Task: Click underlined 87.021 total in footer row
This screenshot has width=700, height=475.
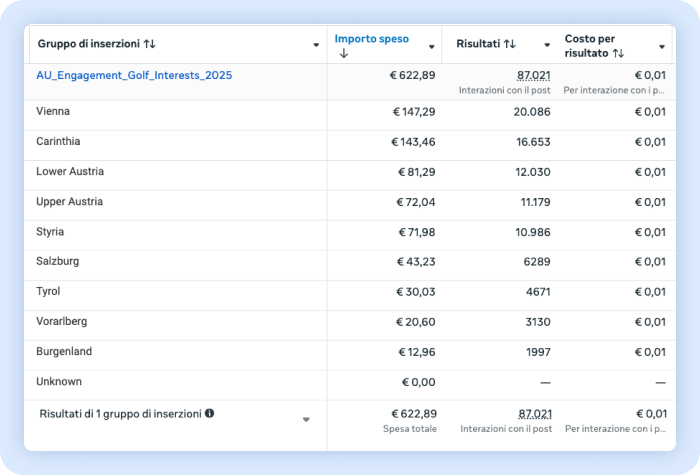Action: coord(533,414)
